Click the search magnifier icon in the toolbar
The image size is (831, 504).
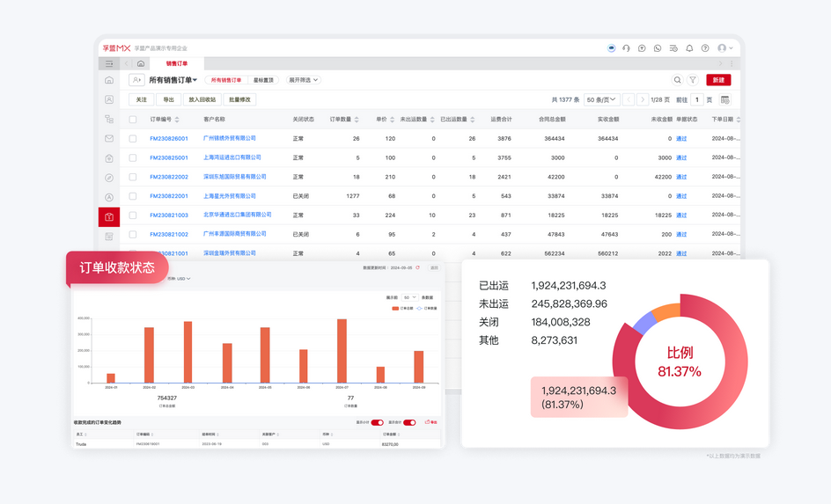(x=677, y=80)
